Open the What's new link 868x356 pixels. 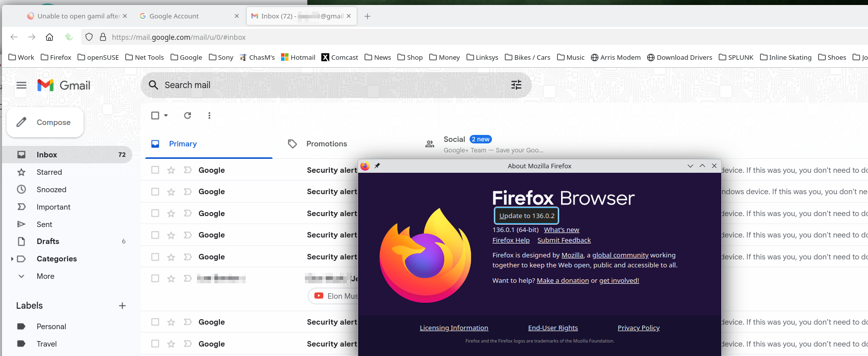coord(562,230)
